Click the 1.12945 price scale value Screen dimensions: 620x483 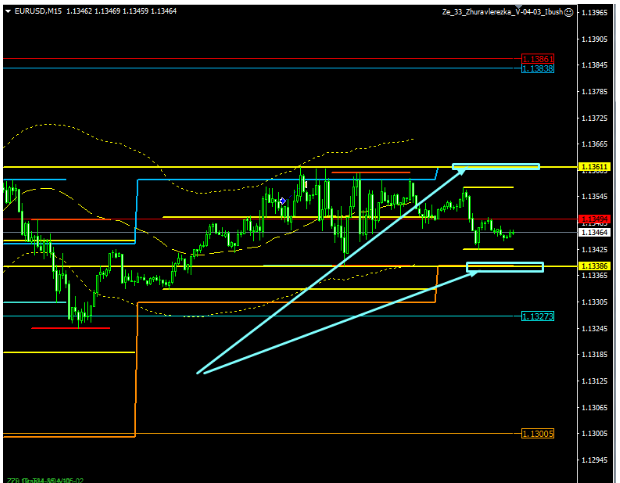click(594, 460)
